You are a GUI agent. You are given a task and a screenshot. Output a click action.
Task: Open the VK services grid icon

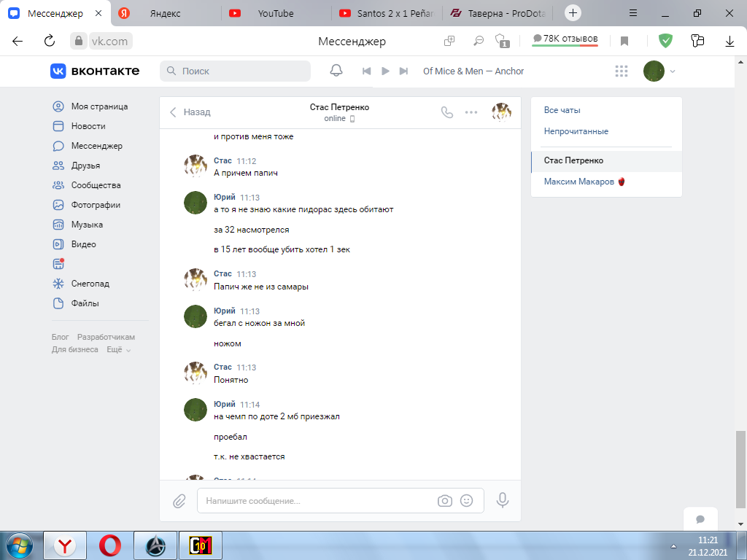tap(622, 71)
